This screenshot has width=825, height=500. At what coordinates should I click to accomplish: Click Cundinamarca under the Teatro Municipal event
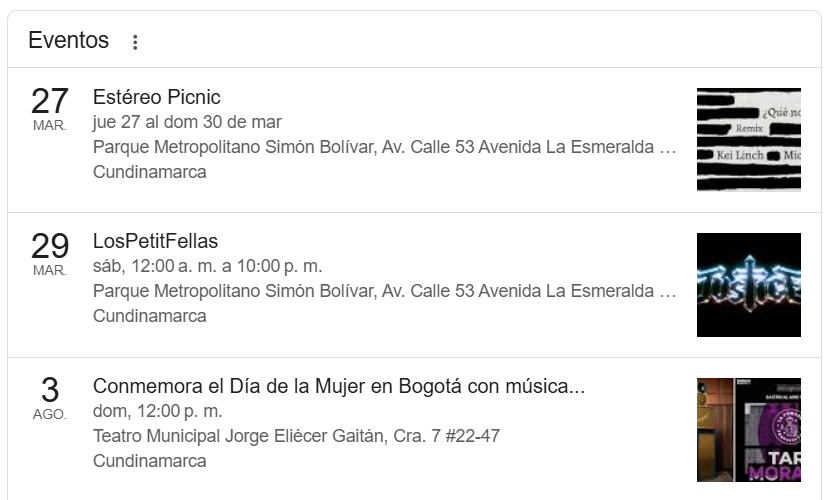pyautogui.click(x=150, y=461)
